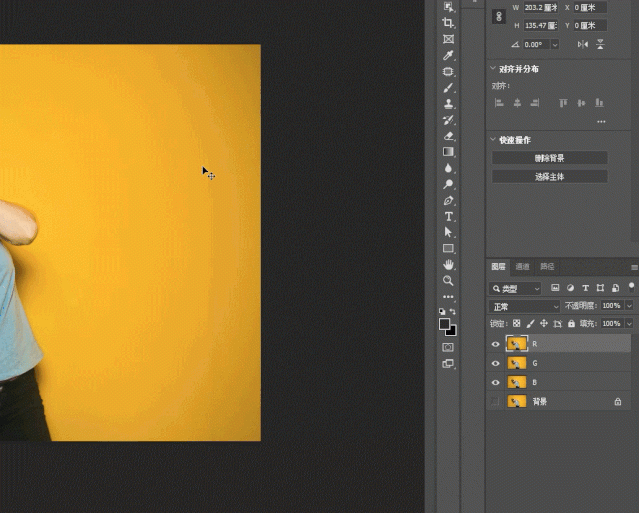Align vertical centers
Image resolution: width=639 pixels, height=513 pixels.
[581, 103]
